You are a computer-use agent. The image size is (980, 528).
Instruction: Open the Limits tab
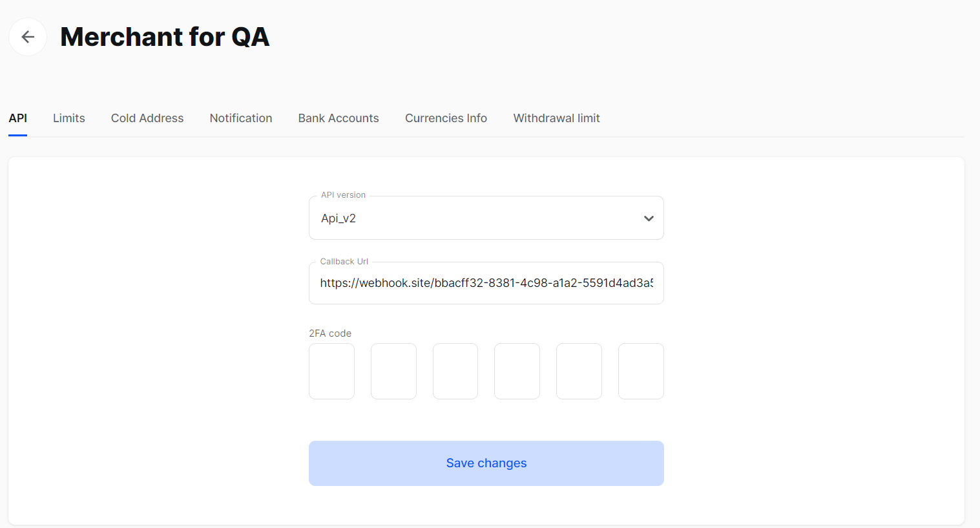coord(69,118)
